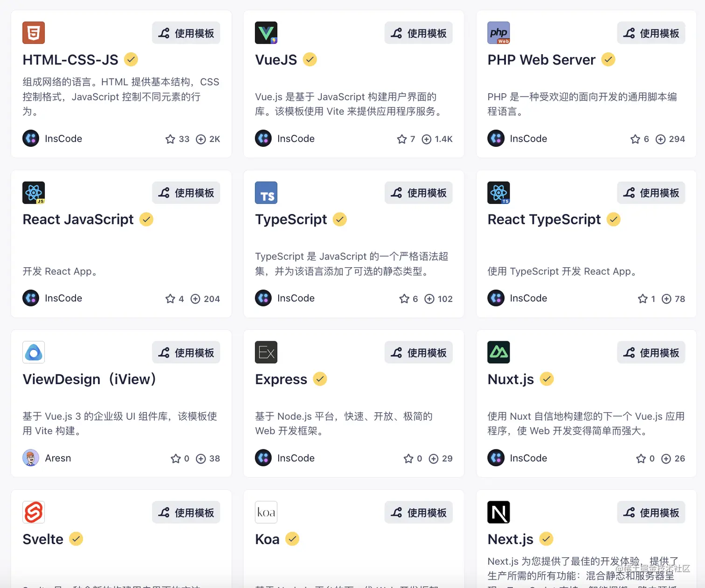Use the React TypeScript template
This screenshot has height=588, width=705.
(x=651, y=193)
